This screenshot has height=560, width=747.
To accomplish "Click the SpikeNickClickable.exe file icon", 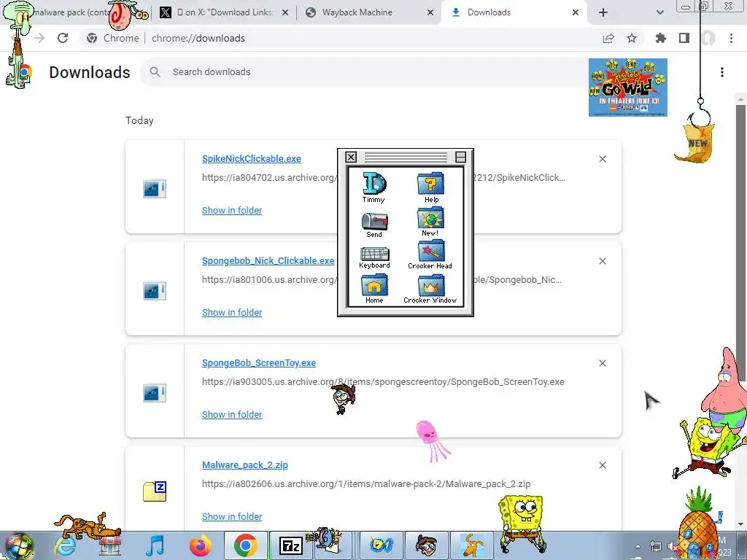I will tap(155, 189).
